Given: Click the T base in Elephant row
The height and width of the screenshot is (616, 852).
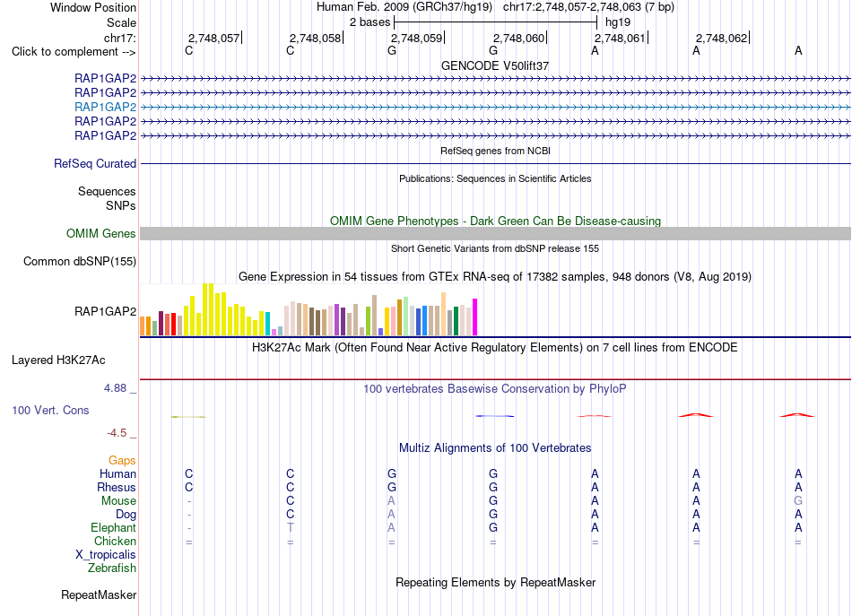Looking at the screenshot, I should click(291, 527).
